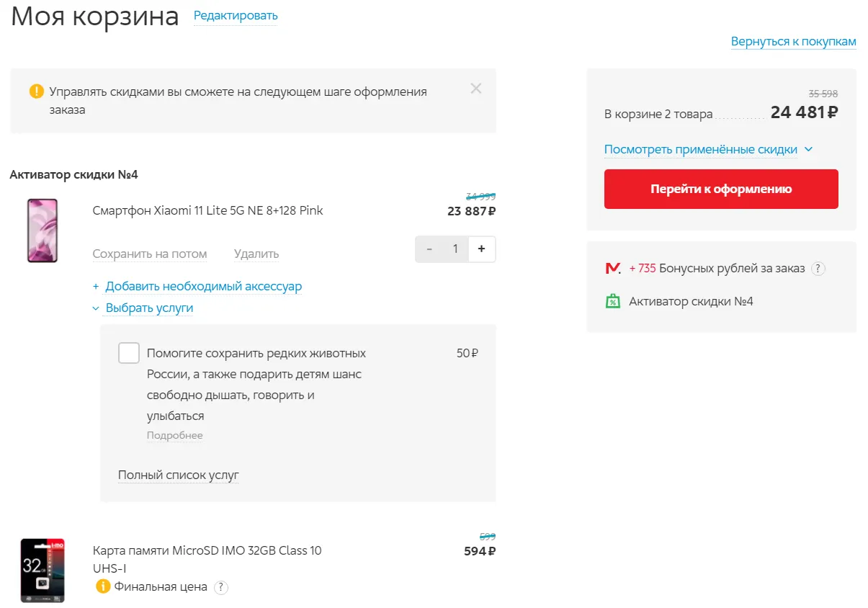Expand 'Добавить необходимый аксессуар'
Viewport: 868px width, 608px height.
(x=203, y=287)
